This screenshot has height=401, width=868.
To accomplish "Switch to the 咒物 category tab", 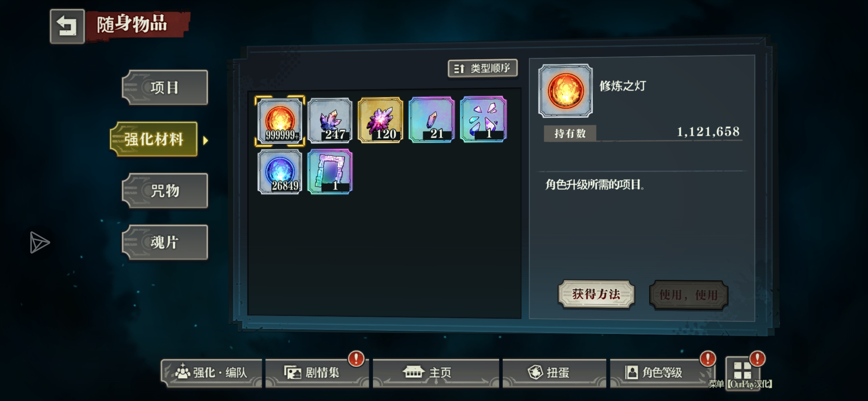I will pyautogui.click(x=165, y=191).
